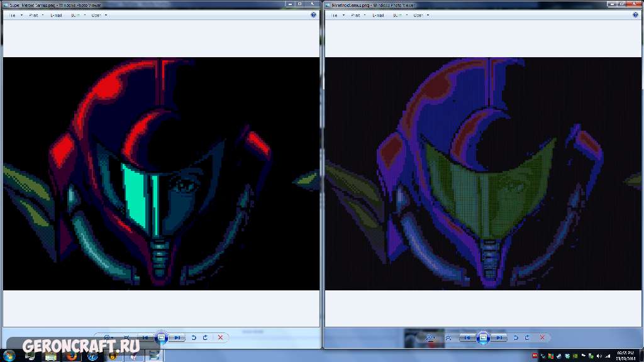Delete the image in the right viewer
Viewport: 644px width, 362px height.
click(x=542, y=337)
